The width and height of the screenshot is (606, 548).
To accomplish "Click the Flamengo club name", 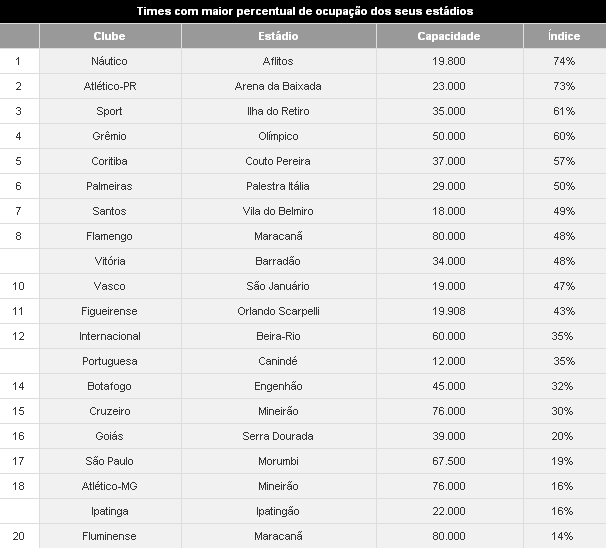I will [109, 236].
